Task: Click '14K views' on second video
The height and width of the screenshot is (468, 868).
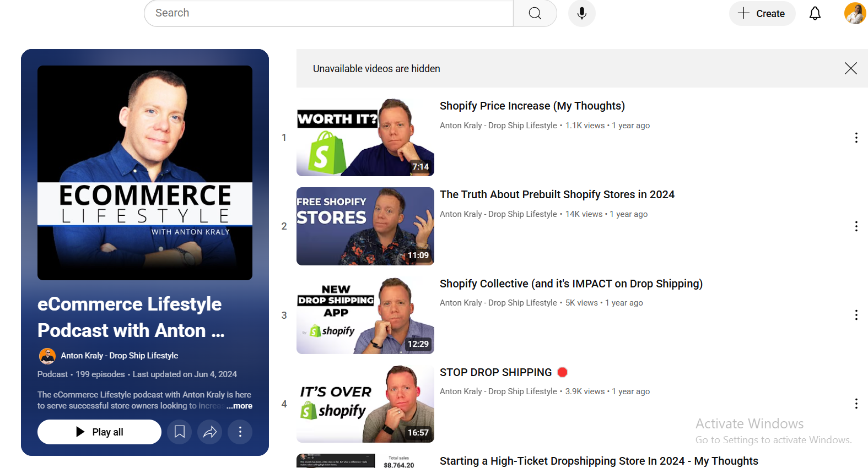Action: click(584, 214)
